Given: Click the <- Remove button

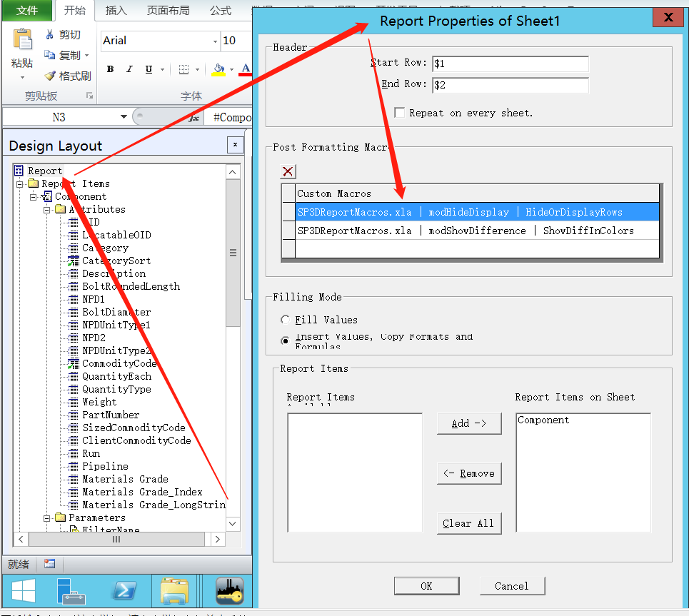Looking at the screenshot, I should (469, 474).
